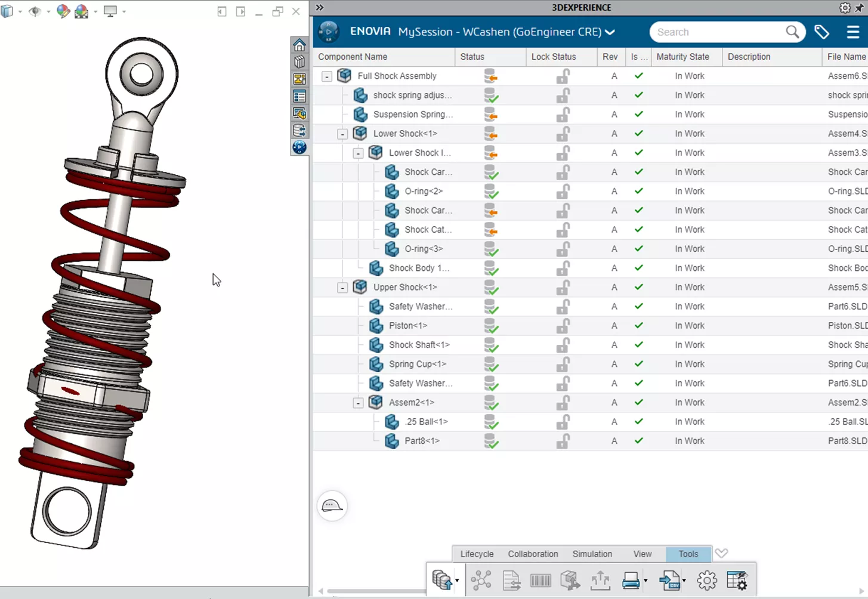Click the tag icon next to search

[x=821, y=32]
